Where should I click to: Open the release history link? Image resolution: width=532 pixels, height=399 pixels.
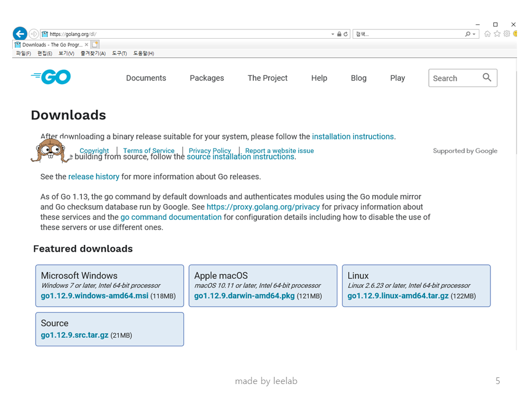coord(94,177)
